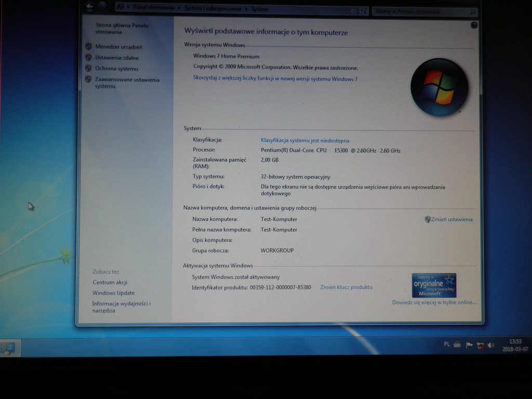Click RAM value 2,00 GB
Screen dimensions: 532x399
(x=270, y=160)
